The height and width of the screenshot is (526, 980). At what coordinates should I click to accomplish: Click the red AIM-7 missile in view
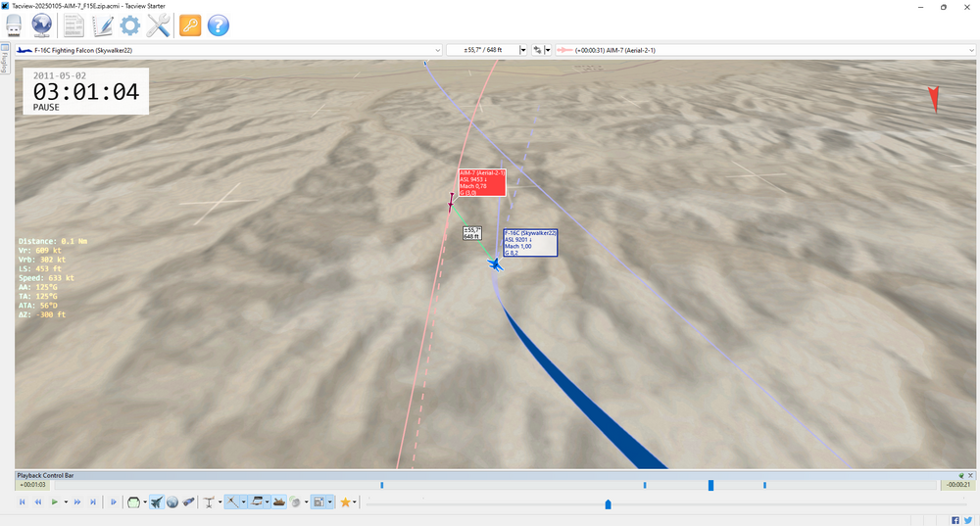(x=451, y=202)
